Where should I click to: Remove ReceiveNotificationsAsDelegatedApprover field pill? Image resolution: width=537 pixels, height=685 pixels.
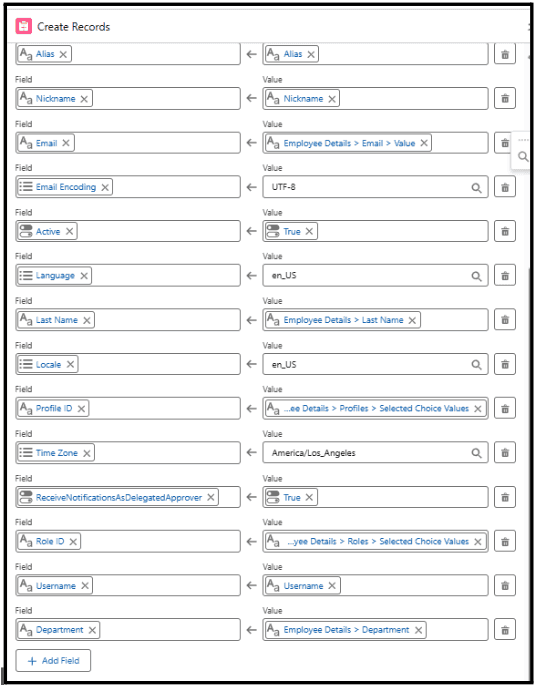pos(211,497)
